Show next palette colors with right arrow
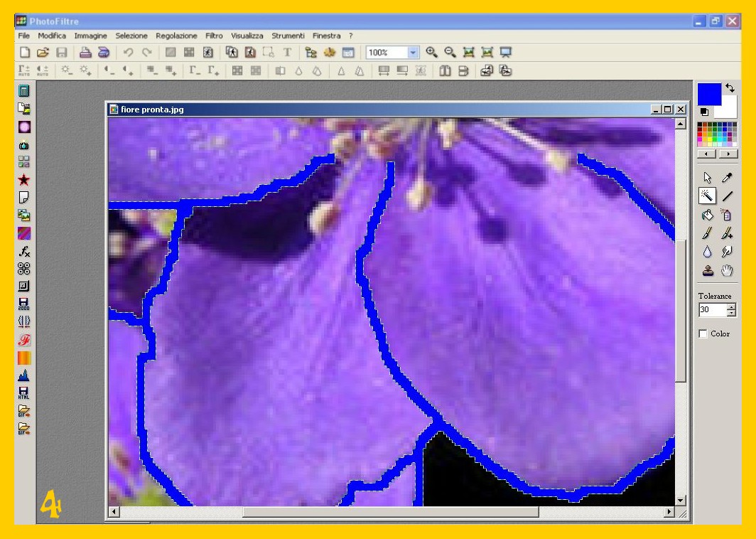The width and height of the screenshot is (756, 539). pyautogui.click(x=728, y=154)
